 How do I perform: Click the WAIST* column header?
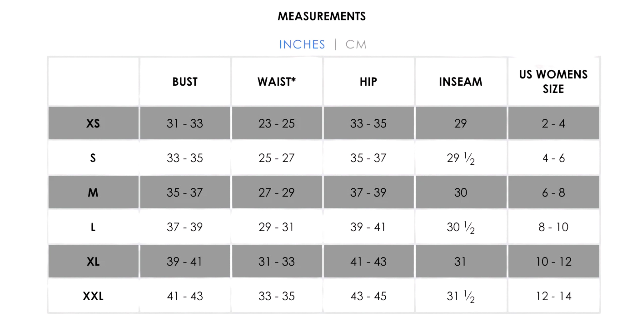277,82
